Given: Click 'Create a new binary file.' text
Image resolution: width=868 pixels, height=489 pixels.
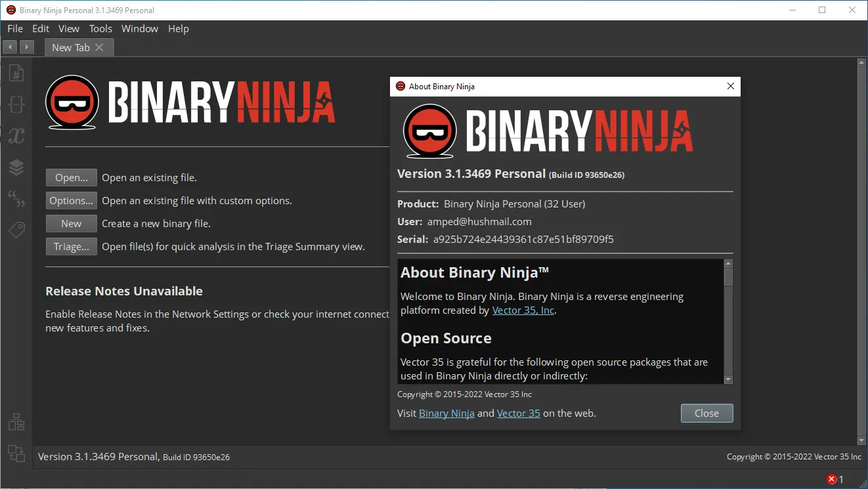Looking at the screenshot, I should point(156,224).
